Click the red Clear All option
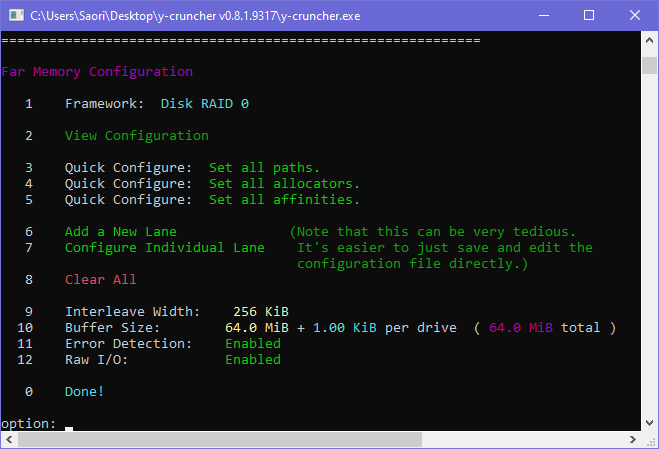The image size is (659, 449). (101, 280)
